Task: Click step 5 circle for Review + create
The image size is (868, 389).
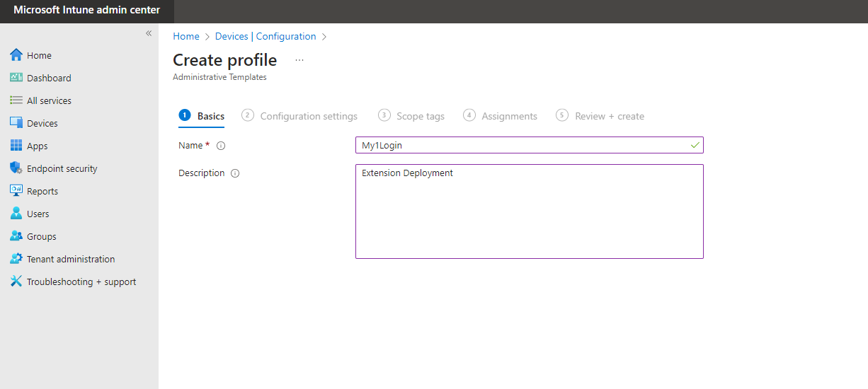Action: pos(562,115)
